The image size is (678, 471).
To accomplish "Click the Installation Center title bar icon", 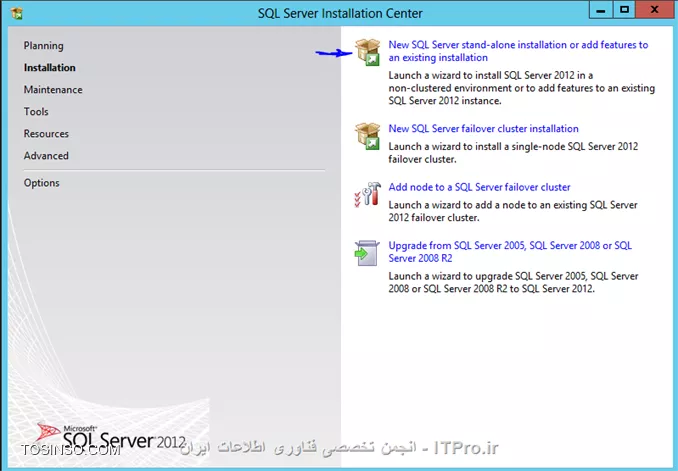I will click(x=17, y=13).
